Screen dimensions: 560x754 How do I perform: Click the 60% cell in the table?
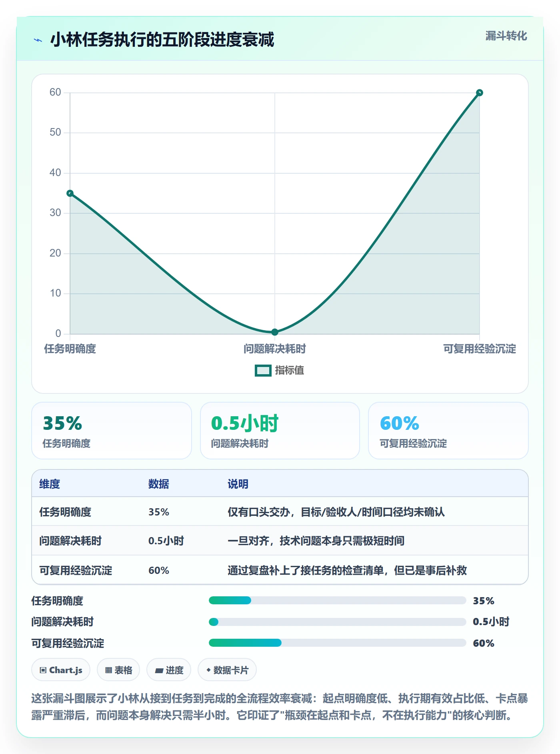(x=159, y=571)
